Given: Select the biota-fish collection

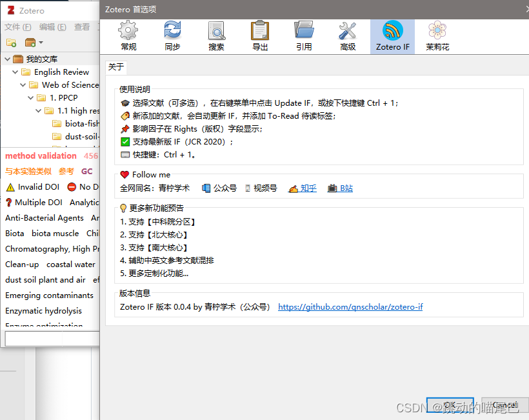Looking at the screenshot, I should pyautogui.click(x=76, y=123).
